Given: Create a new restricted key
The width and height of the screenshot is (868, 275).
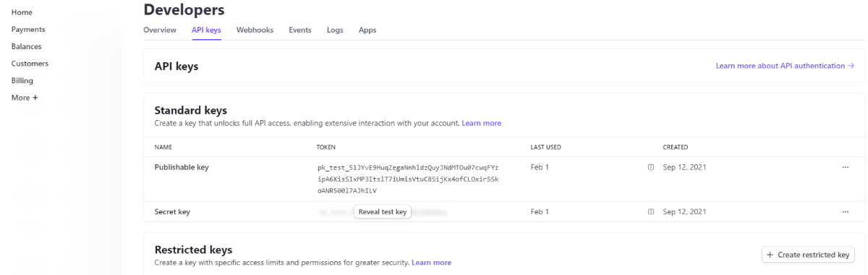Looking at the screenshot, I should click(x=808, y=255).
